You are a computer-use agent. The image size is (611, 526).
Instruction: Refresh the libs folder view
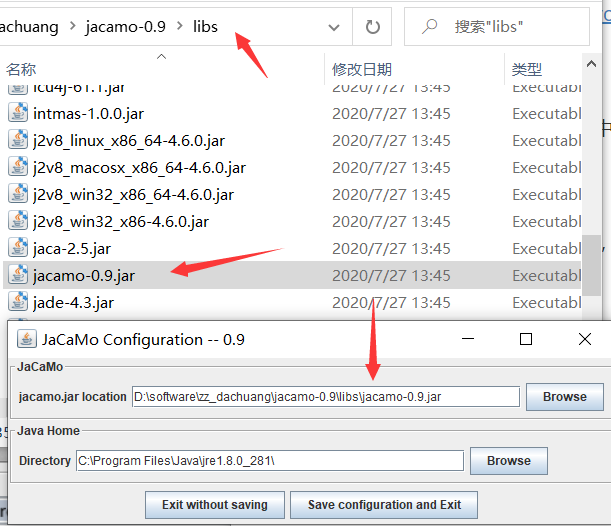[373, 27]
